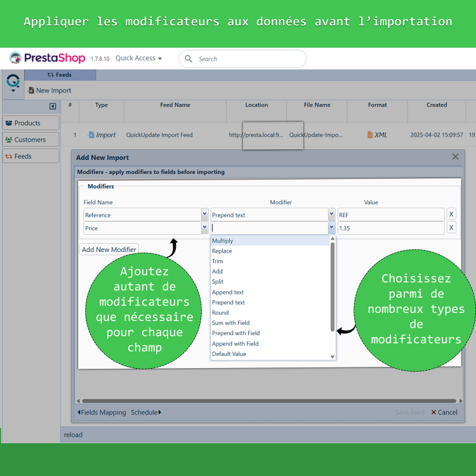Viewport: 476px width, 476px height.
Task: Edit the 1.35 value input field
Action: (x=391, y=228)
